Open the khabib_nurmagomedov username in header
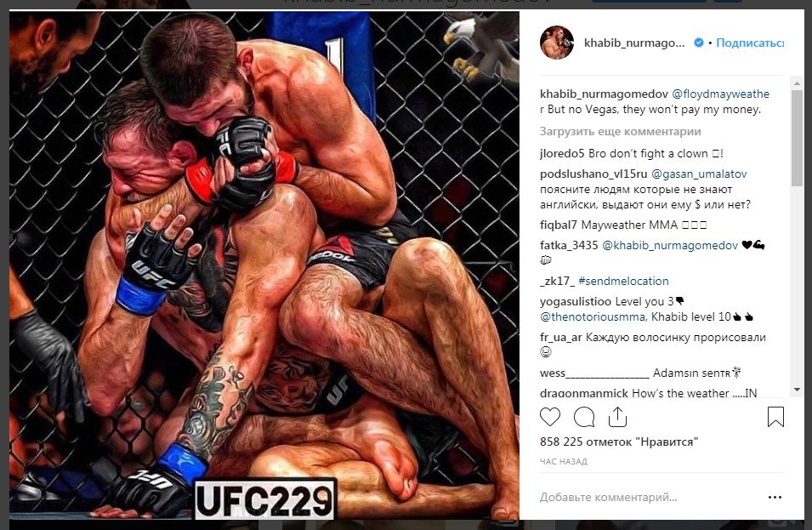The height and width of the screenshot is (530, 812). (x=634, y=43)
